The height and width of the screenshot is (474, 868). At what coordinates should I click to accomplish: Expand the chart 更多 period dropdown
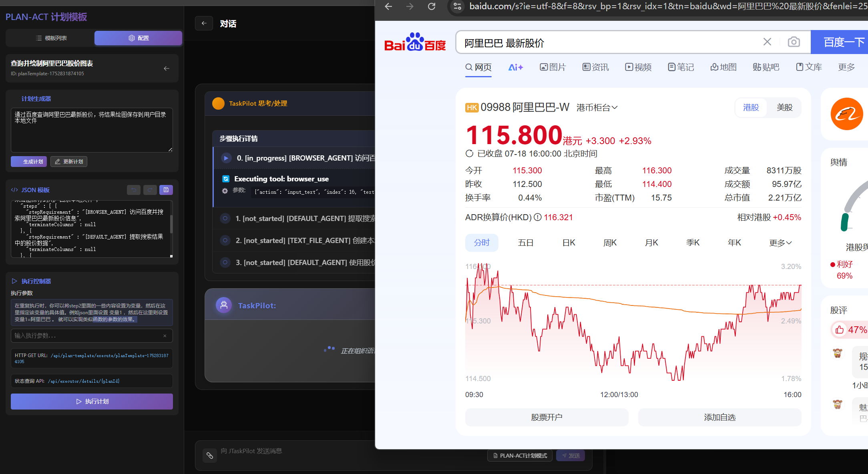(780, 243)
